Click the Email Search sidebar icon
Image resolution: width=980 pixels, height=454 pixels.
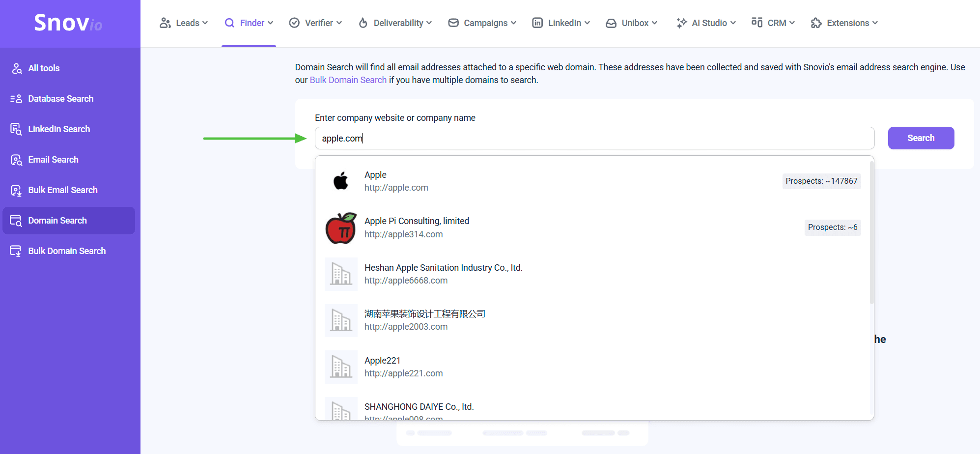point(16,160)
